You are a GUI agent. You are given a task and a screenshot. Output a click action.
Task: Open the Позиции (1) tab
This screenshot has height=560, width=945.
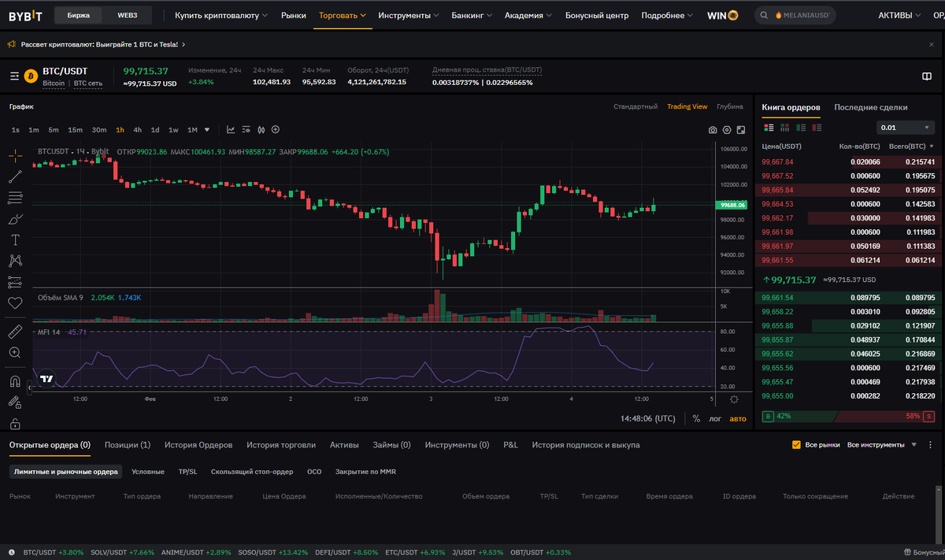click(x=128, y=445)
